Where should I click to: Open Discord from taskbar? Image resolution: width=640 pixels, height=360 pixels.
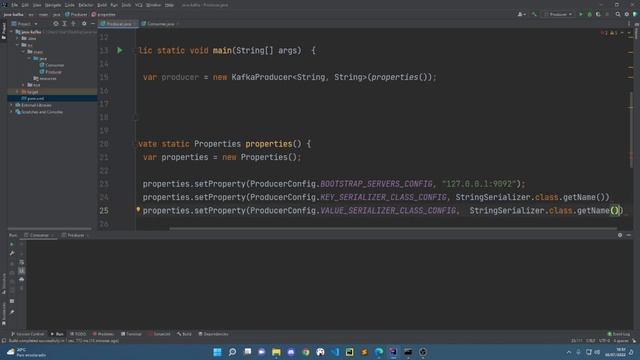(x=291, y=352)
